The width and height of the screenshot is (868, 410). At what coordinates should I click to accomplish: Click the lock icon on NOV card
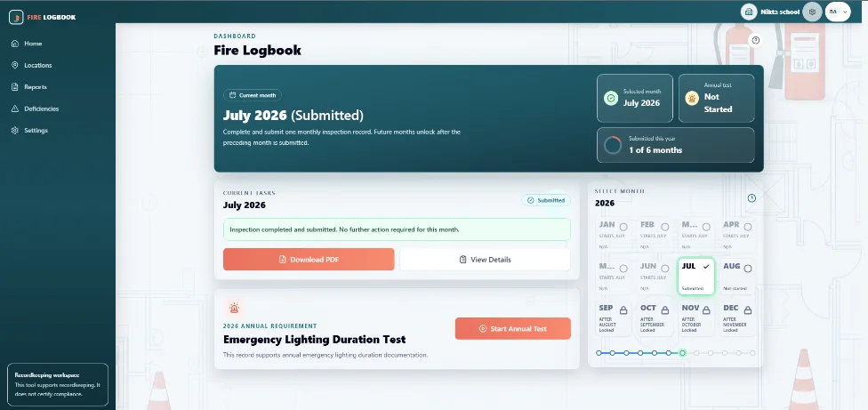coord(706,310)
